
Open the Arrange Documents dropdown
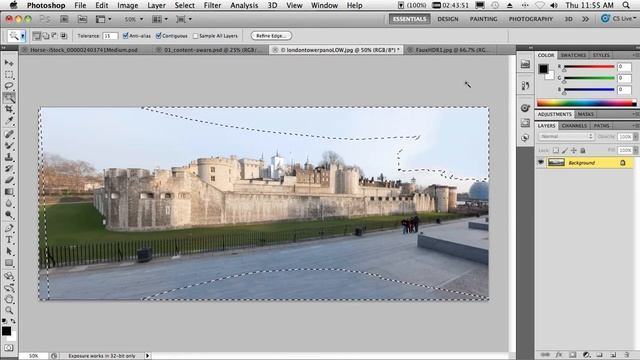(x=160, y=19)
